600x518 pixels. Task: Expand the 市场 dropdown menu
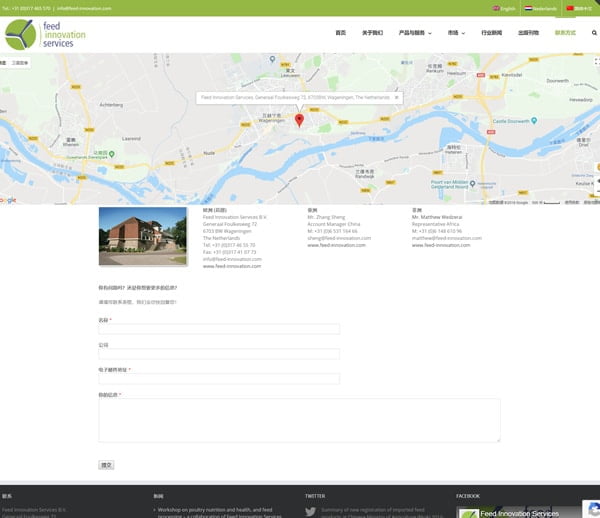[x=455, y=33]
